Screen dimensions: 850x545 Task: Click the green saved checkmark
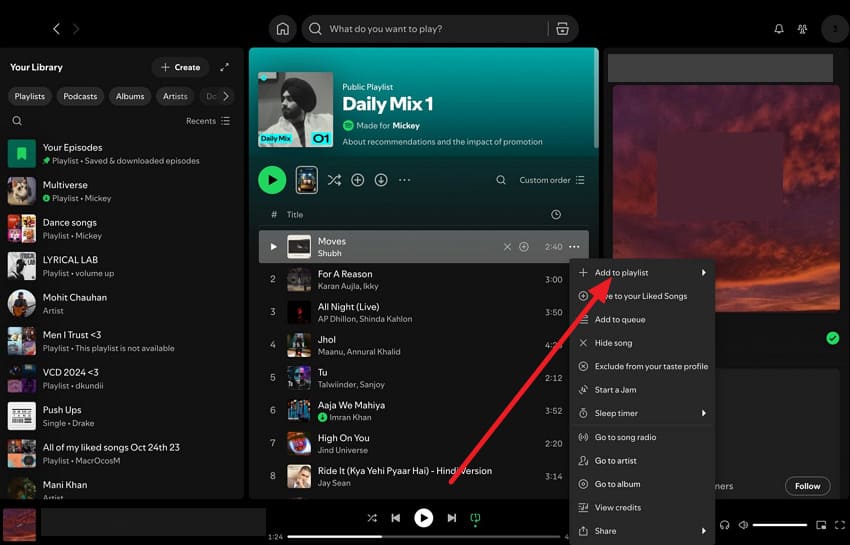pyautogui.click(x=833, y=338)
